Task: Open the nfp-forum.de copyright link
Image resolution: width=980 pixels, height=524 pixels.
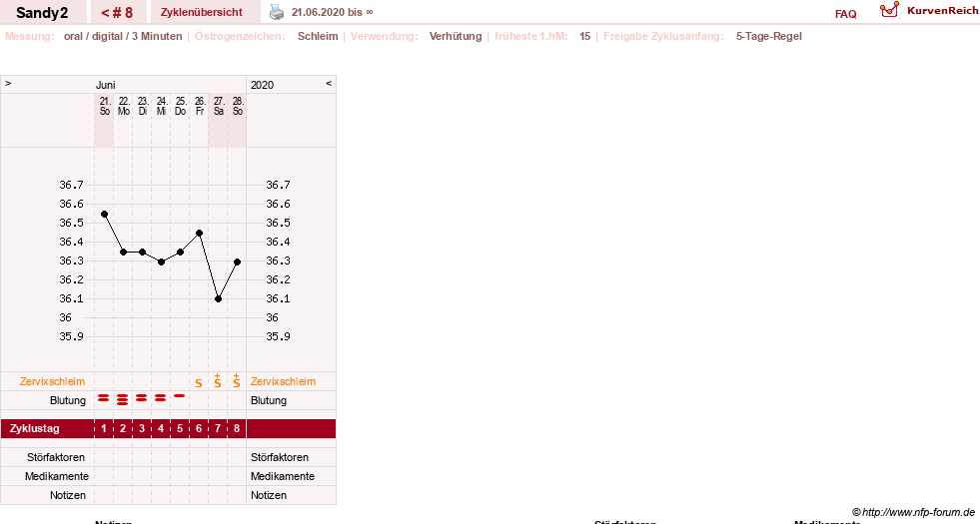Action: tap(913, 512)
